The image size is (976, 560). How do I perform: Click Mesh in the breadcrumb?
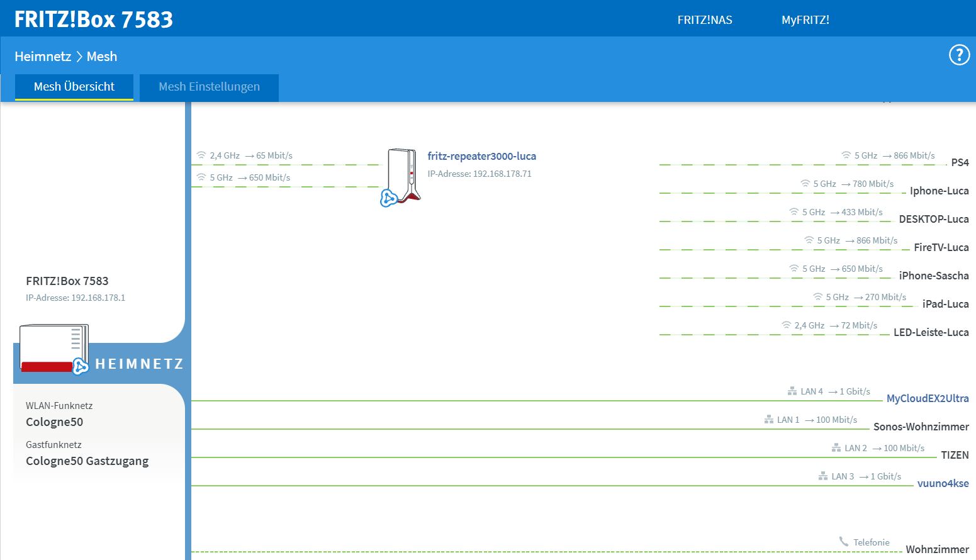tap(102, 57)
